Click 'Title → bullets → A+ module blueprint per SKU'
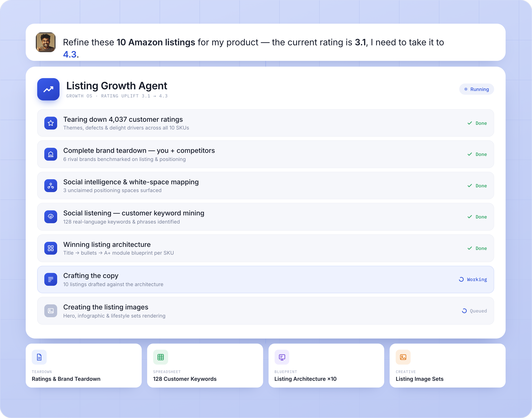532x418 pixels. click(118, 253)
